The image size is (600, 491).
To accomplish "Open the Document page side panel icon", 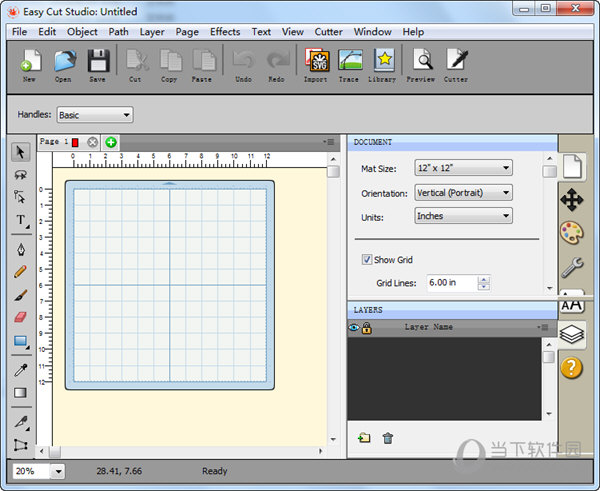I will click(x=572, y=166).
